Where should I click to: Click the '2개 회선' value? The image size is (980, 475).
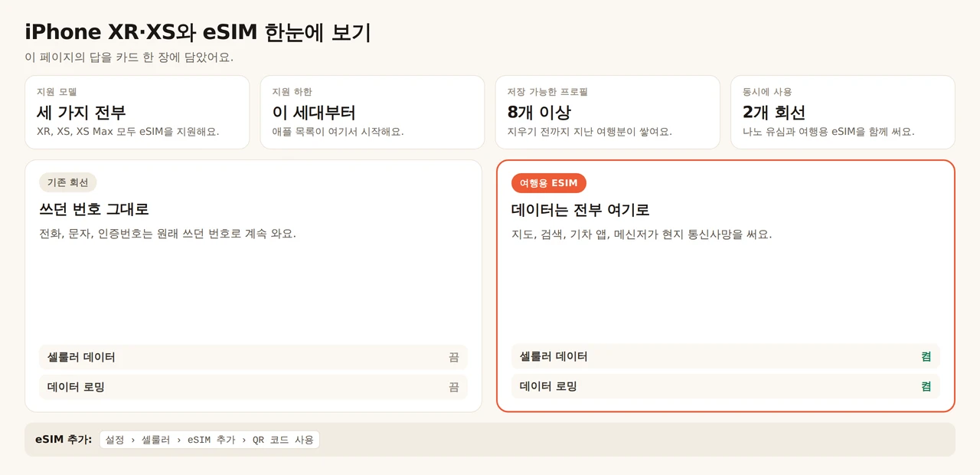(774, 113)
